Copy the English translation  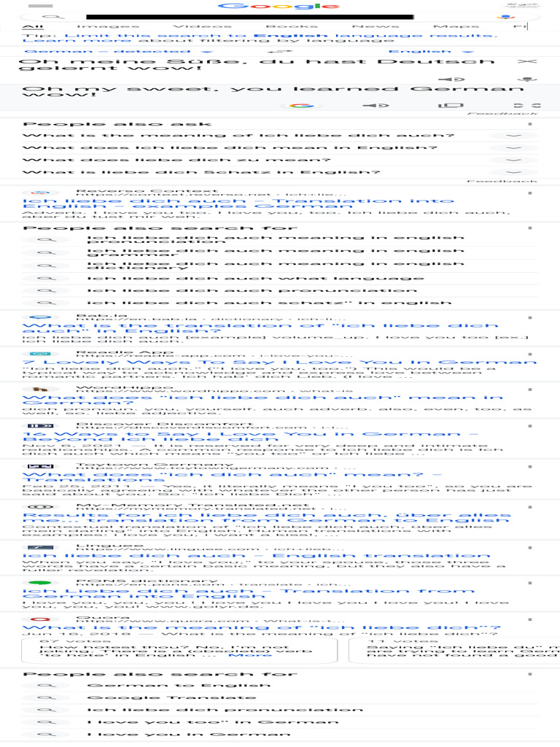point(451,105)
